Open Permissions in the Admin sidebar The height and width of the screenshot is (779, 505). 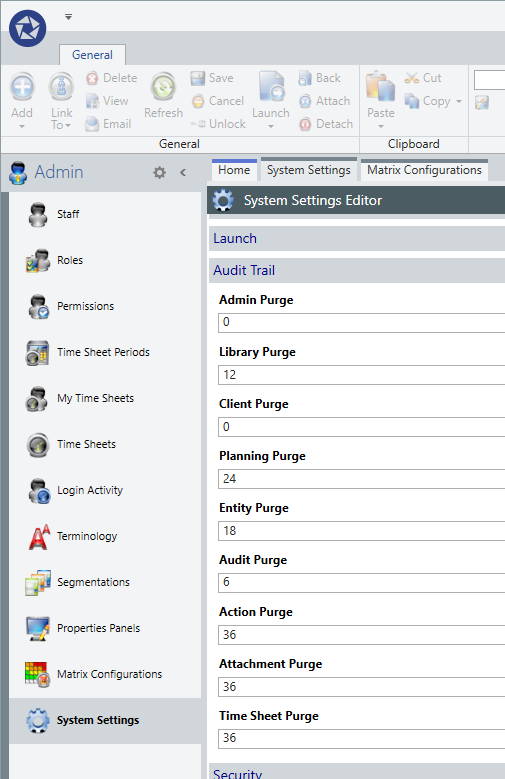(105, 306)
